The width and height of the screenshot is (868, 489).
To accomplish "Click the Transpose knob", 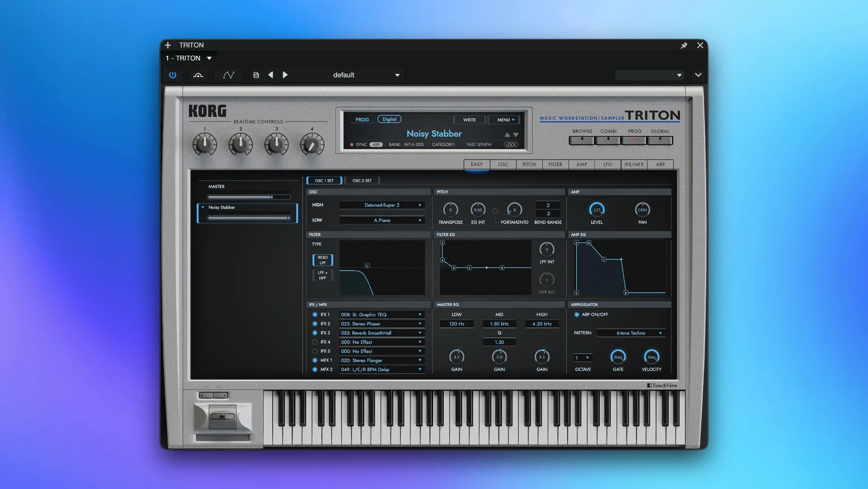I will tap(450, 210).
